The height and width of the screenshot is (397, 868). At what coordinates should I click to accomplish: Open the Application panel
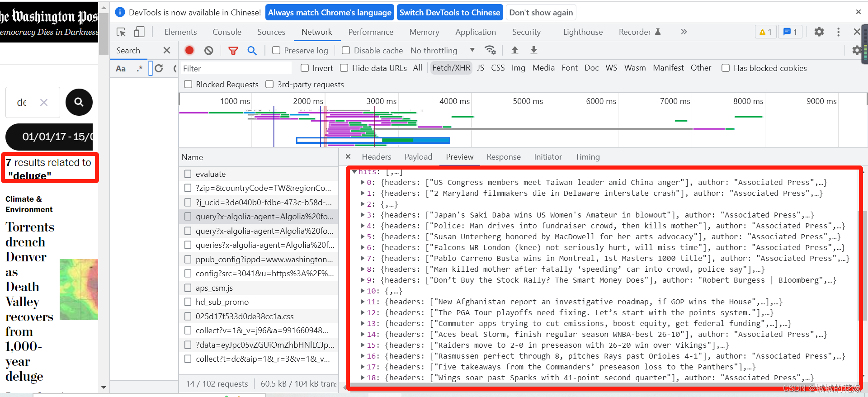tap(476, 32)
